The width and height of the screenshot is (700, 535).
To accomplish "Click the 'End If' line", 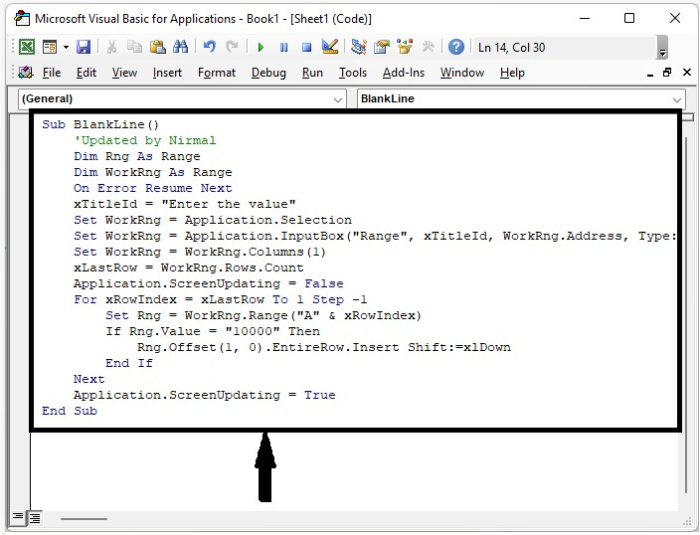I will coord(129,363).
